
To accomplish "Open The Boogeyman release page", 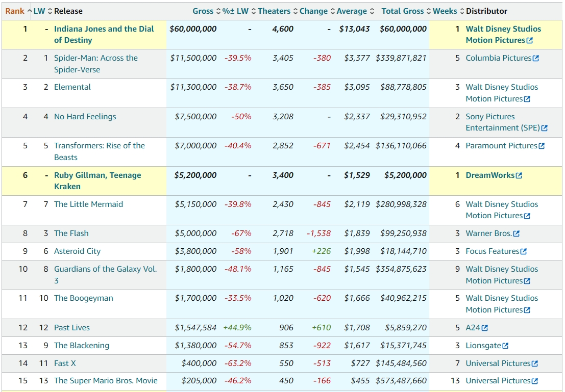I will pos(84,298).
